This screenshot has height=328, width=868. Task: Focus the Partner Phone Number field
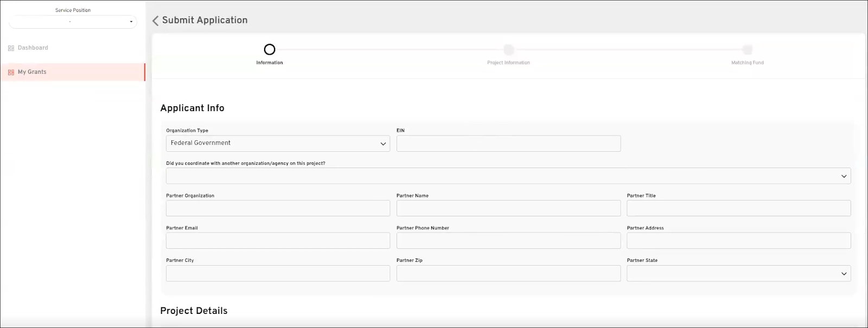click(508, 241)
